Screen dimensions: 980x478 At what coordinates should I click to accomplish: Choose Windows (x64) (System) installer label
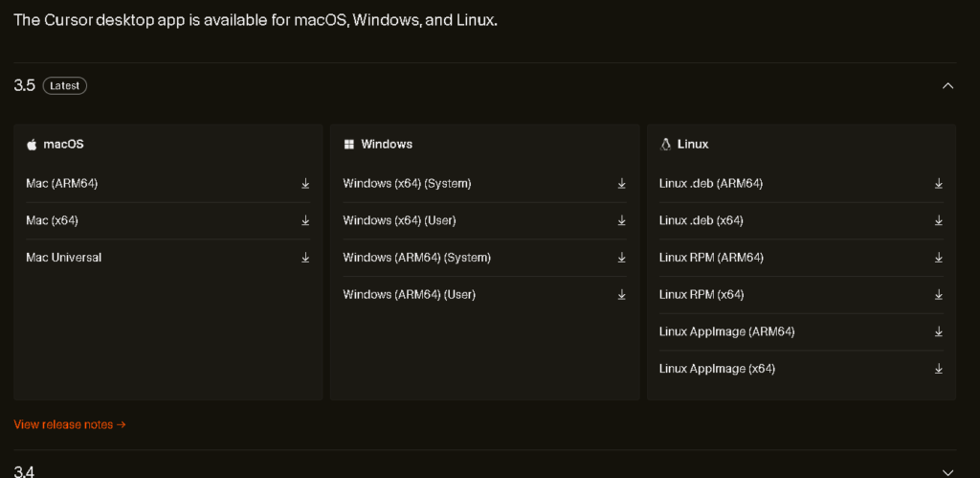(x=407, y=183)
